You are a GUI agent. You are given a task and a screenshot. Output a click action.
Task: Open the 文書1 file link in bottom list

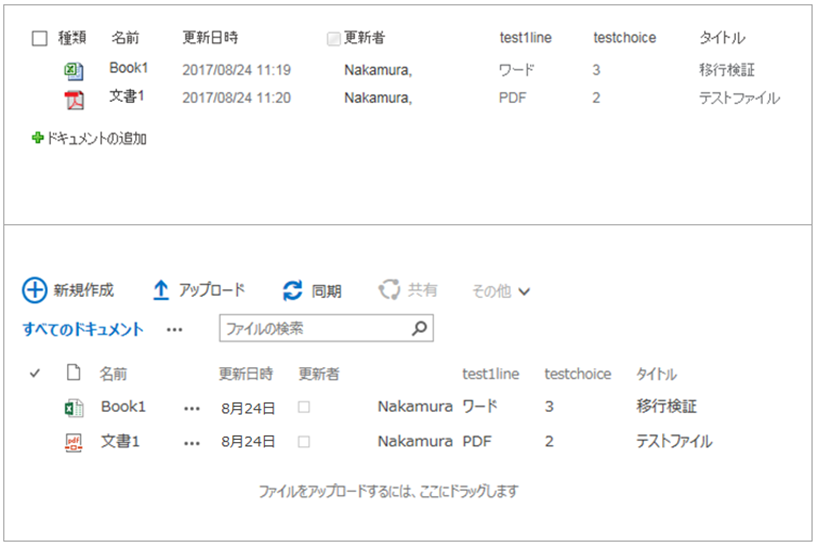tap(120, 441)
